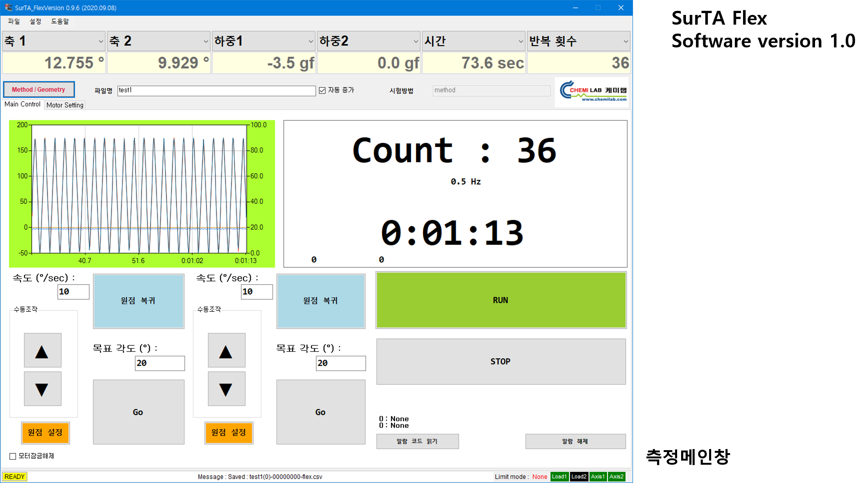
Task: Open the 설정 menu
Action: 35,22
